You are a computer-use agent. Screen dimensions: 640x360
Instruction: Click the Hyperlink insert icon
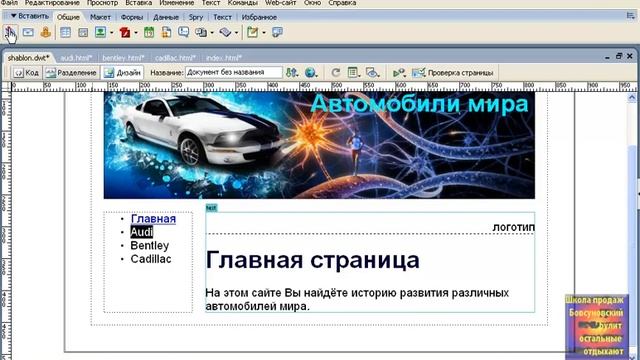(x=11, y=32)
